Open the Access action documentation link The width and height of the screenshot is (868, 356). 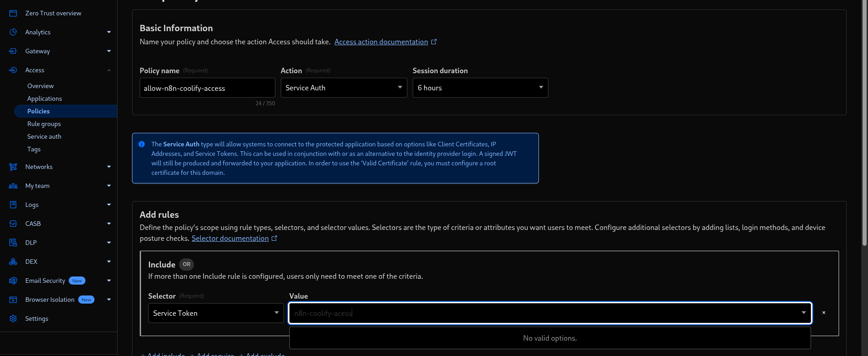point(381,42)
